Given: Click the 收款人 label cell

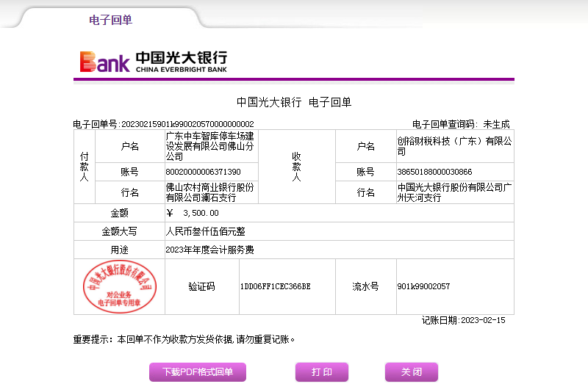Looking at the screenshot, I should click(x=297, y=167).
